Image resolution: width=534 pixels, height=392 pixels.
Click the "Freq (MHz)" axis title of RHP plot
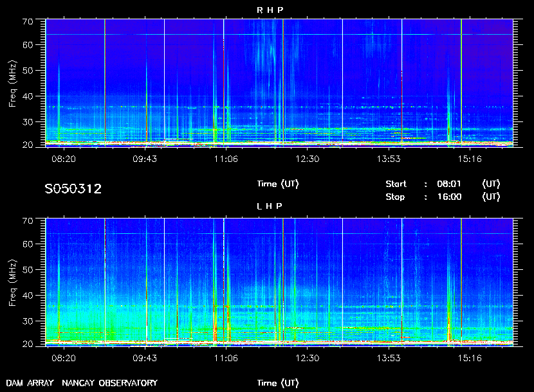pyautogui.click(x=13, y=84)
